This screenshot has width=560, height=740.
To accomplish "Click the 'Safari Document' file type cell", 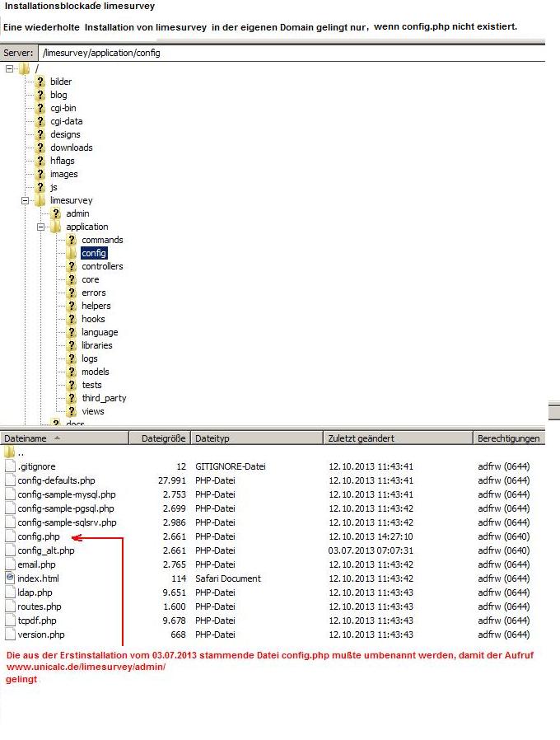I will [228, 578].
